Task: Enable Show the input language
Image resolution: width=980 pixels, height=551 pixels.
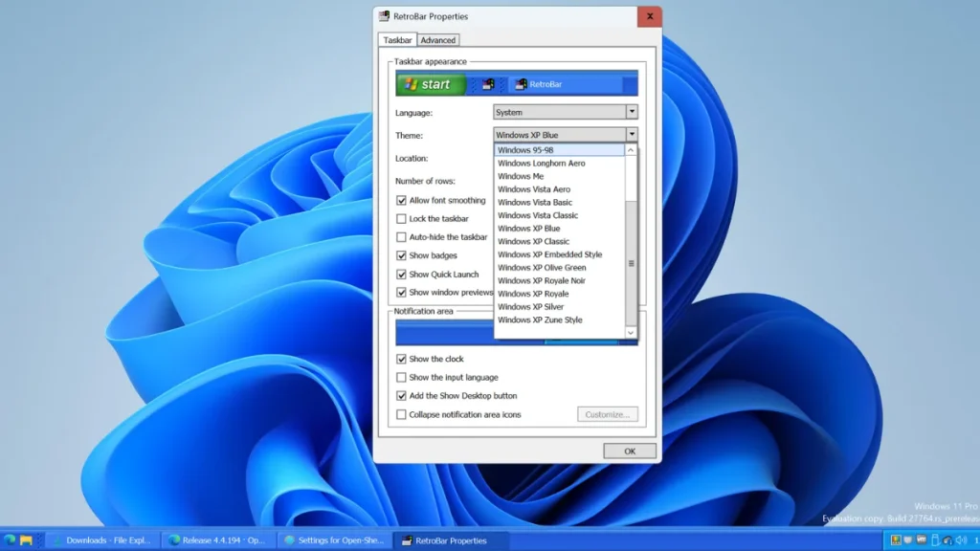Action: 401,377
